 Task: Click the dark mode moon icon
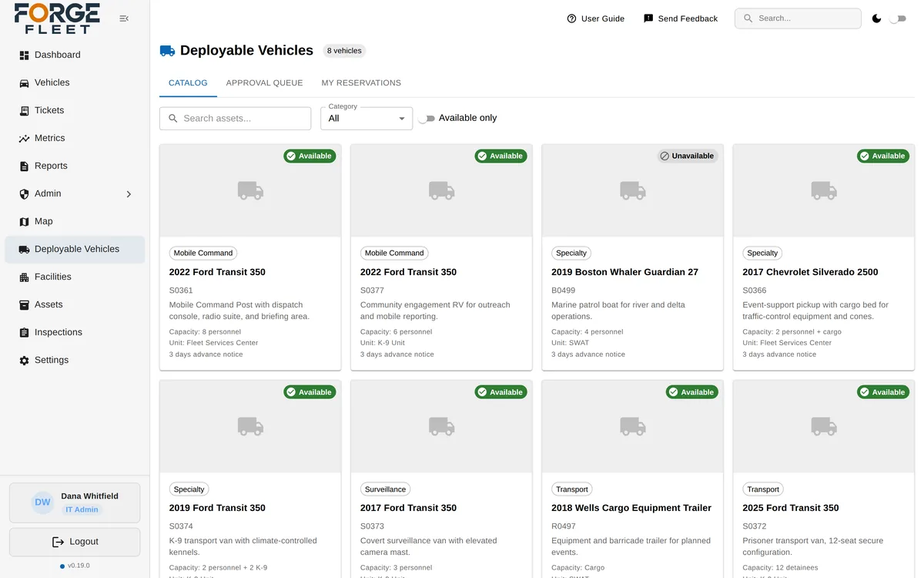876,18
